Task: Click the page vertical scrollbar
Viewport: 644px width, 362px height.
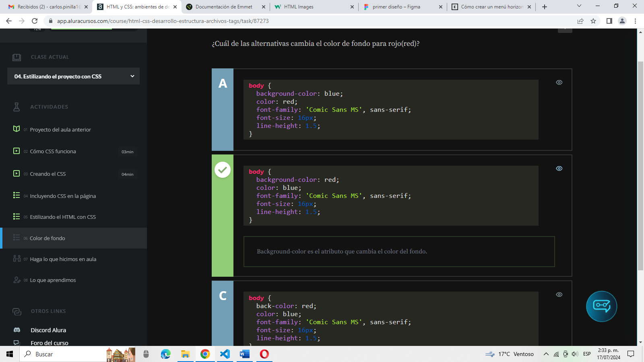Action: (x=640, y=165)
